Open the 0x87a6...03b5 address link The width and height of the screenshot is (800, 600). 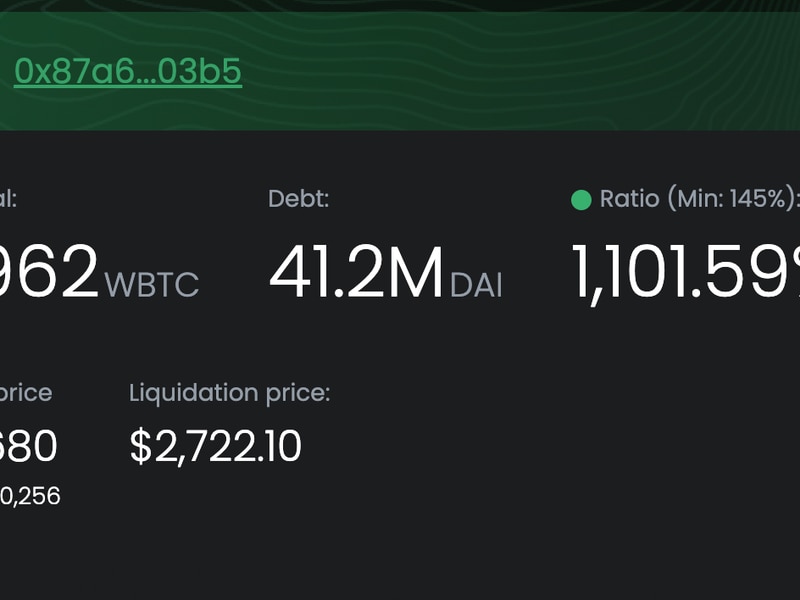click(x=128, y=71)
